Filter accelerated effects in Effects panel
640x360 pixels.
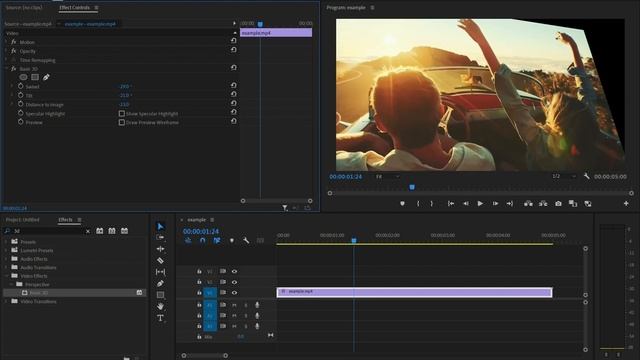pyautogui.click(x=100, y=231)
